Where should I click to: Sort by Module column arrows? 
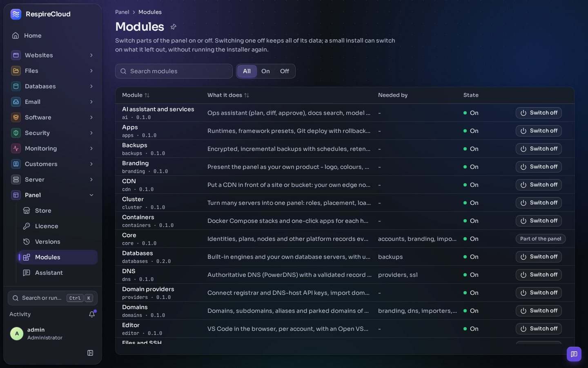pos(147,95)
